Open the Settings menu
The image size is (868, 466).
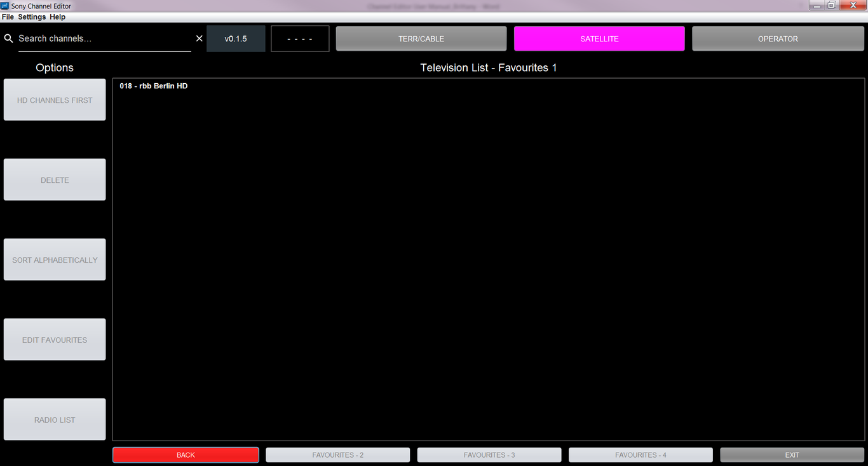32,17
